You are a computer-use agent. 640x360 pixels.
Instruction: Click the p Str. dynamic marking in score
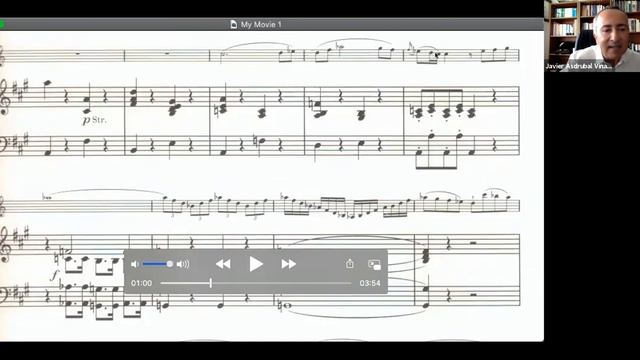[94, 120]
